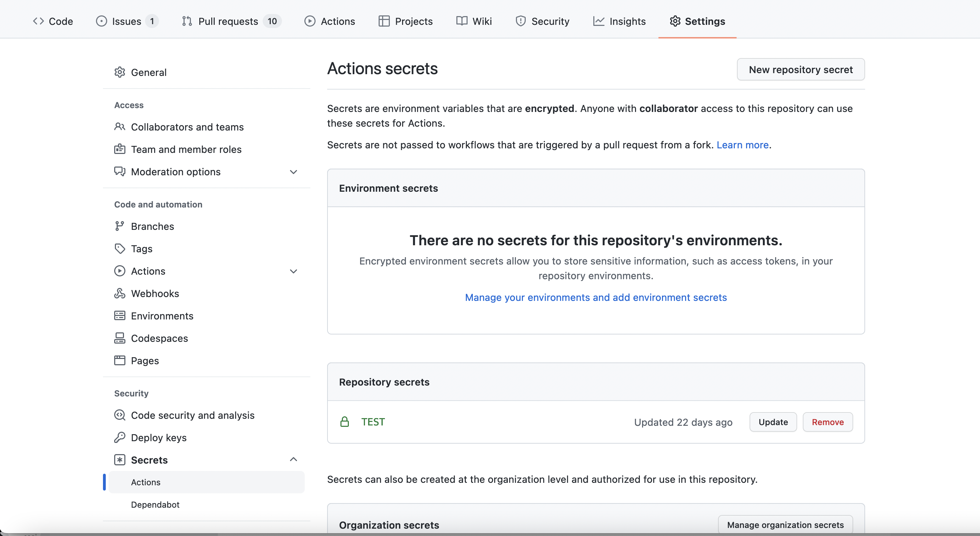Click the Issues circle icon in the top bar
980x536 pixels.
pos(102,21)
